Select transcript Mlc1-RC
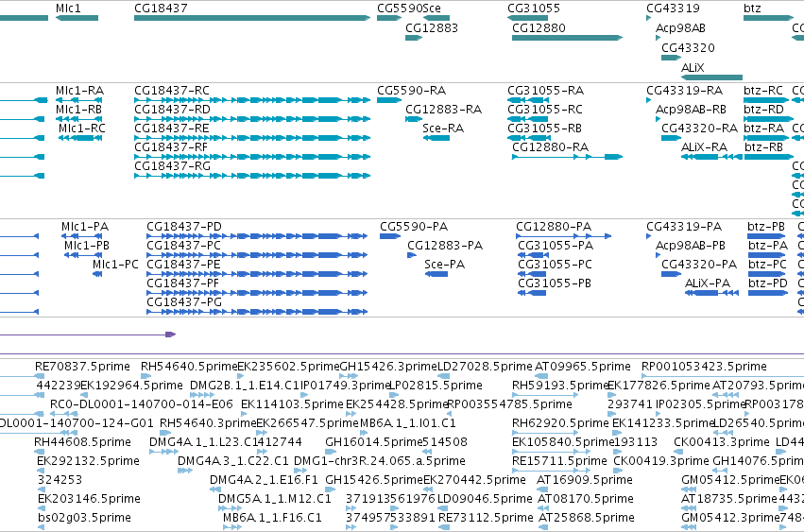Screen dimensions: 804x532 (82, 129)
